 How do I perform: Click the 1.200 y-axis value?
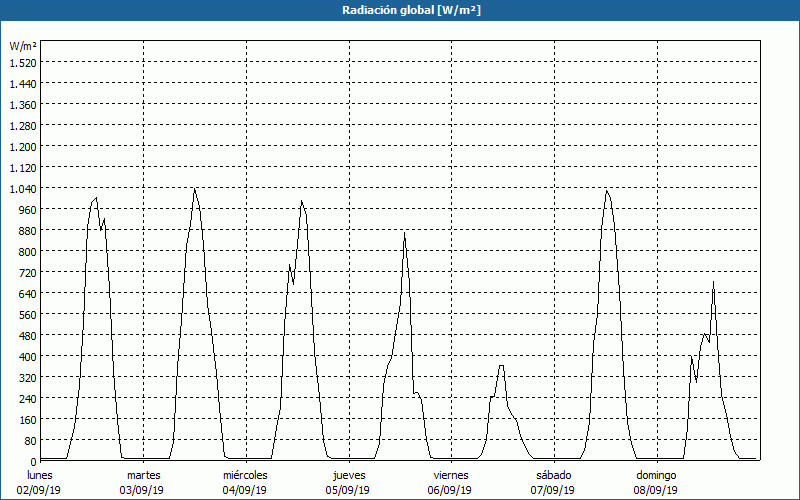point(23,146)
